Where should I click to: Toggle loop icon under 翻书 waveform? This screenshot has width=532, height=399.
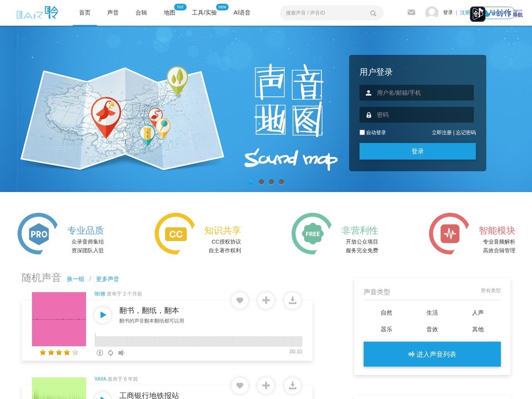[x=111, y=353]
